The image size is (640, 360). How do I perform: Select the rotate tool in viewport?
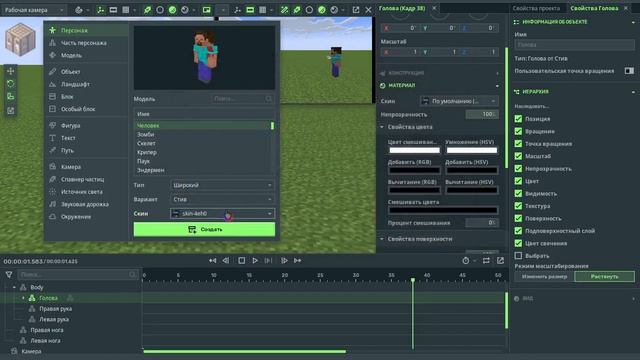[11, 84]
